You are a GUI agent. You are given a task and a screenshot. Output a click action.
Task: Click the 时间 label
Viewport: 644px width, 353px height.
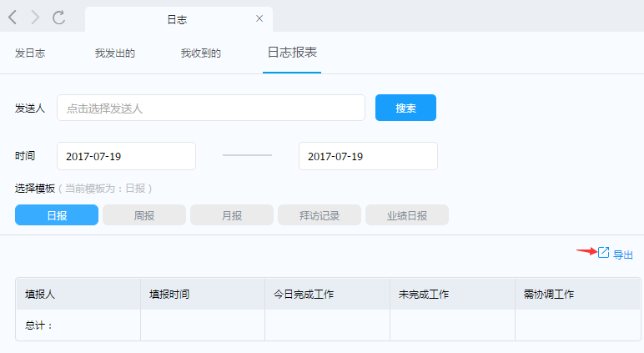pyautogui.click(x=25, y=156)
